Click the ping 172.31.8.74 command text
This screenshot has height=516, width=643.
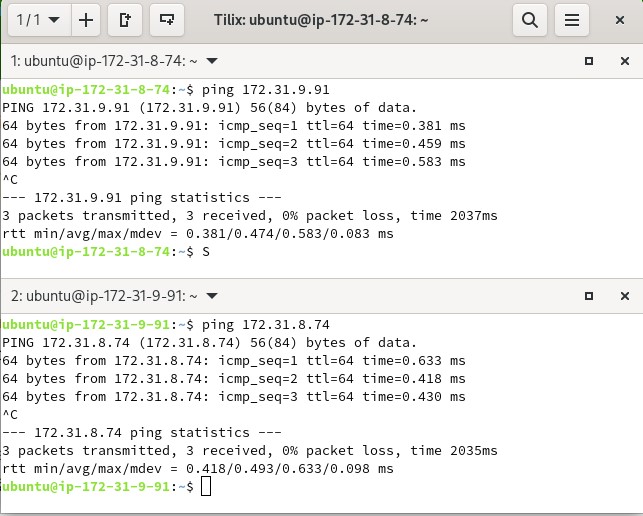tap(266, 324)
